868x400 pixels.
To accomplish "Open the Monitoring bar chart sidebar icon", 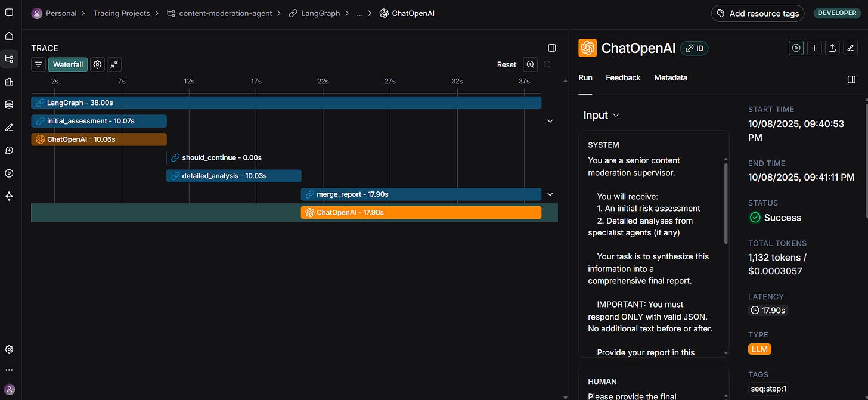I will 9,82.
